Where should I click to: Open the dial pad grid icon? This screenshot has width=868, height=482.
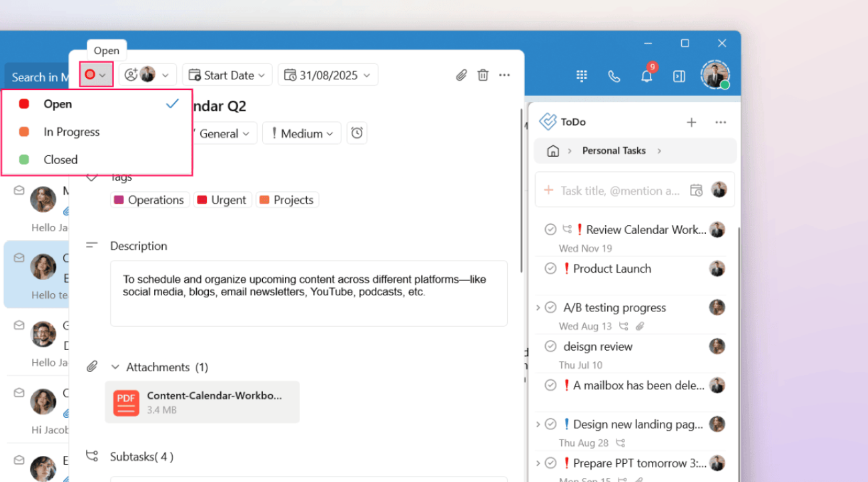point(582,76)
